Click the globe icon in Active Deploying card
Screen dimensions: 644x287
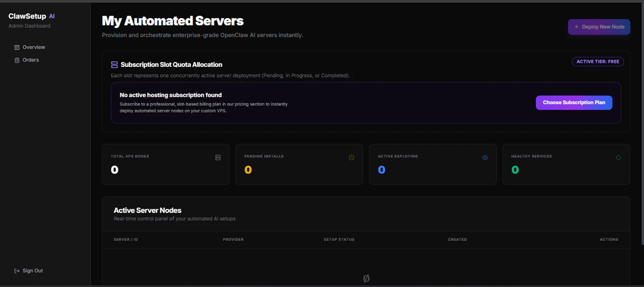(485, 158)
